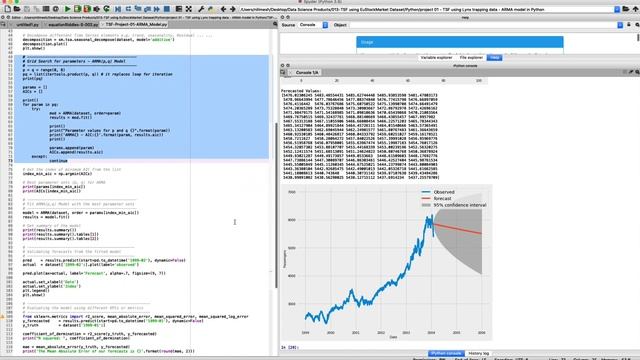This screenshot has width=640, height=360.
Task: Click the IPython console input prompt
Action: 291,347
